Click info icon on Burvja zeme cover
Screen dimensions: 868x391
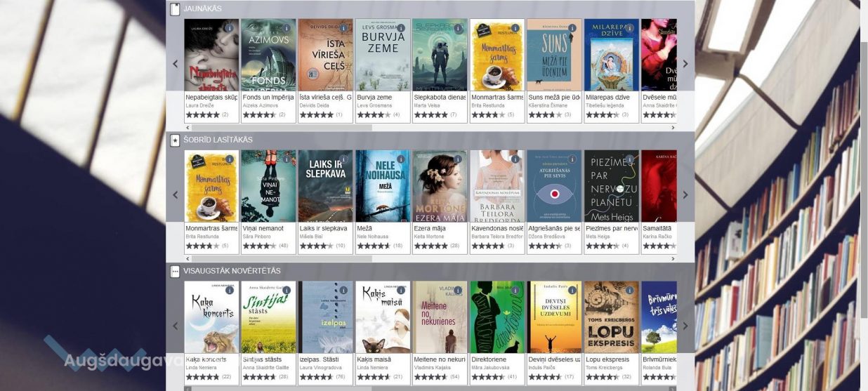tap(401, 29)
